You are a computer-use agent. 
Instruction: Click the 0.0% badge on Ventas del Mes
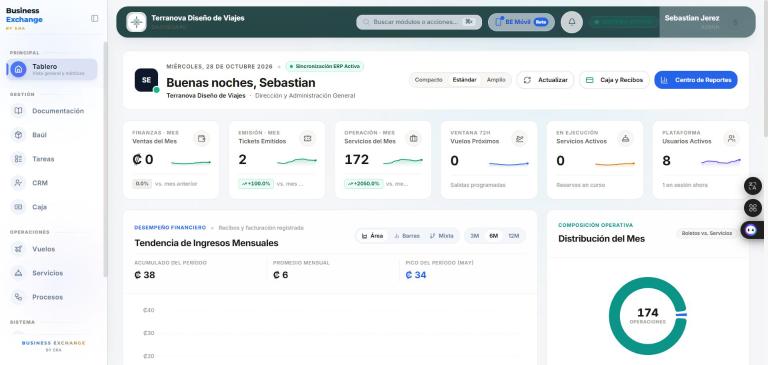[x=142, y=184]
